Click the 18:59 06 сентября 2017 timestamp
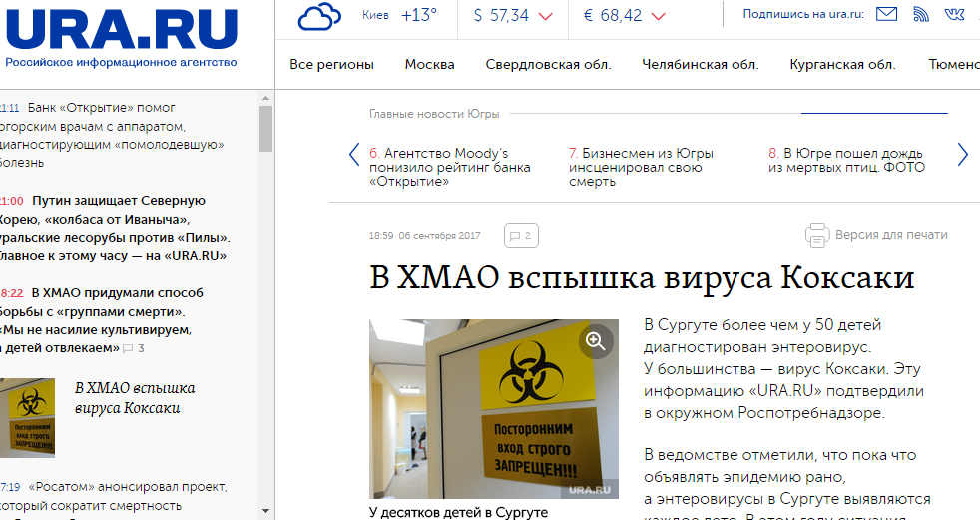 [x=424, y=235]
